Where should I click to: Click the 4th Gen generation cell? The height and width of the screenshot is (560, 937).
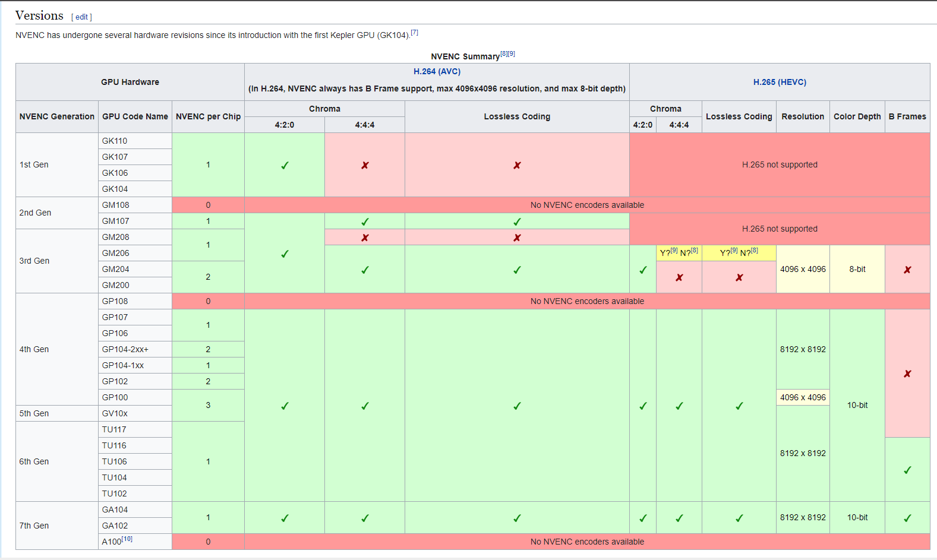tap(57, 349)
